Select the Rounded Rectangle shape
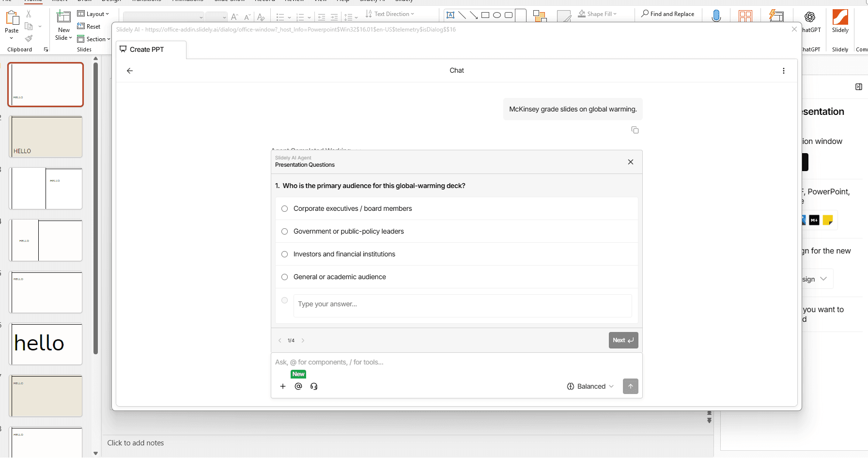 coord(509,15)
